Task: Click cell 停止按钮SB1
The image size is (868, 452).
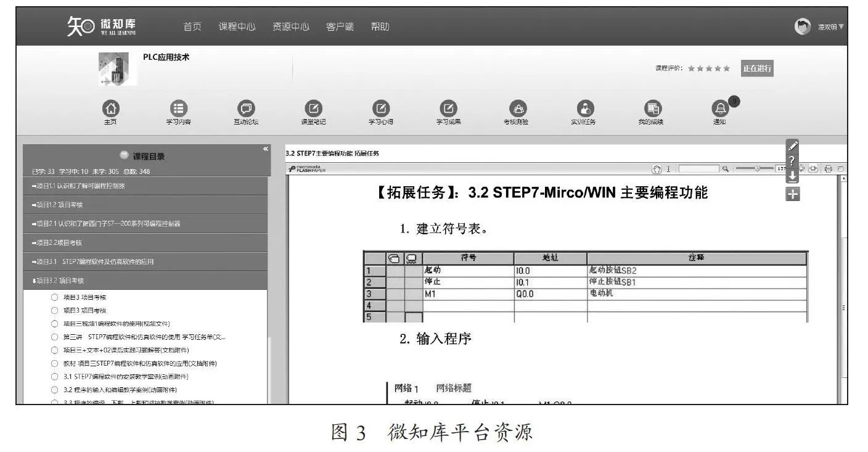Action: pos(697,282)
